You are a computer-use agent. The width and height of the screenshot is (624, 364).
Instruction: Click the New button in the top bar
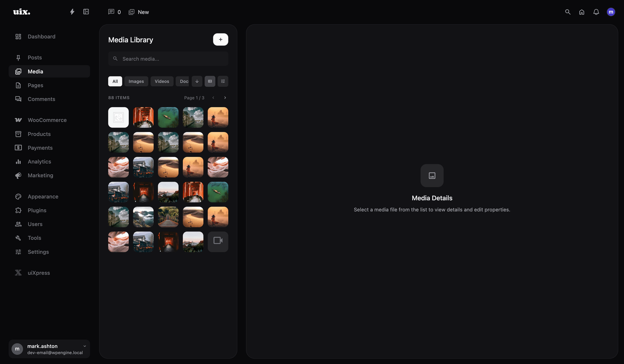pyautogui.click(x=139, y=12)
